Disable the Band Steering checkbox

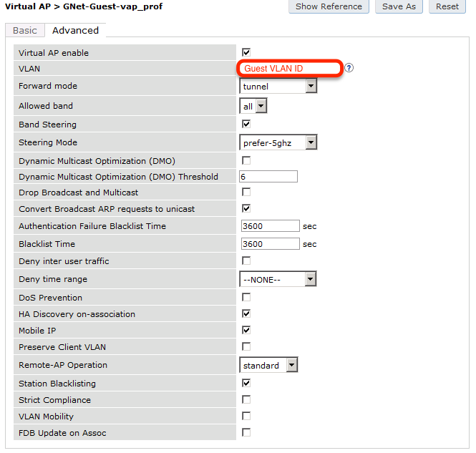(x=246, y=124)
